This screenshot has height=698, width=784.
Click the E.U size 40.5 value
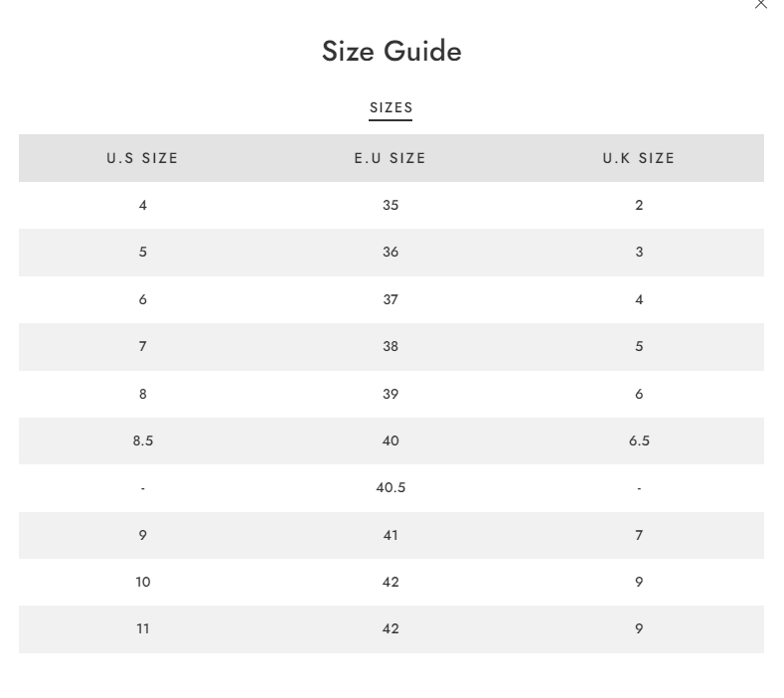[391, 487]
